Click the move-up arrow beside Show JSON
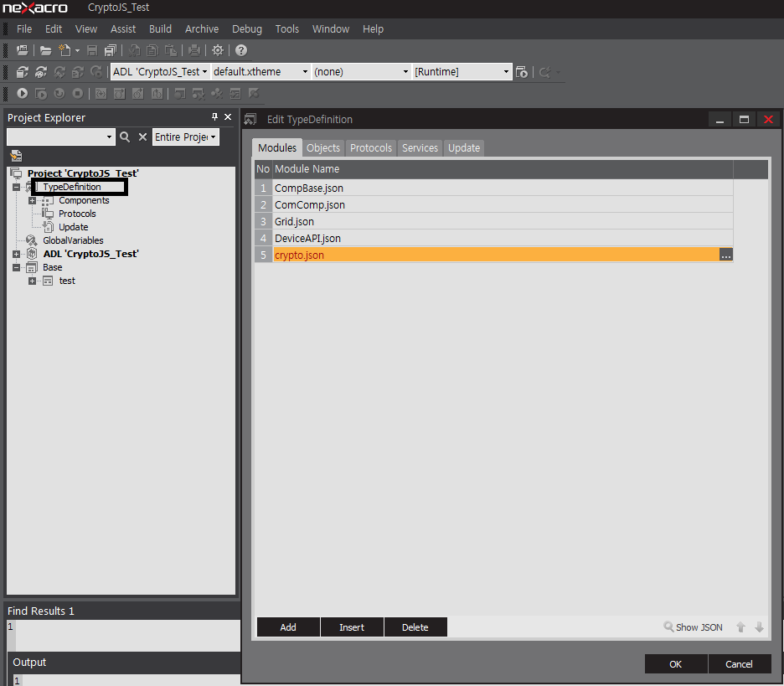 point(741,627)
